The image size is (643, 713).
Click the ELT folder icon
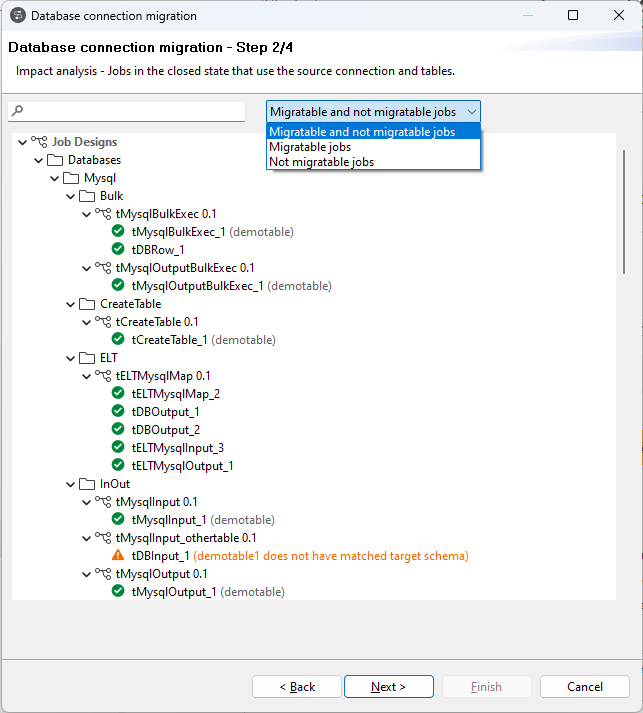click(87, 358)
